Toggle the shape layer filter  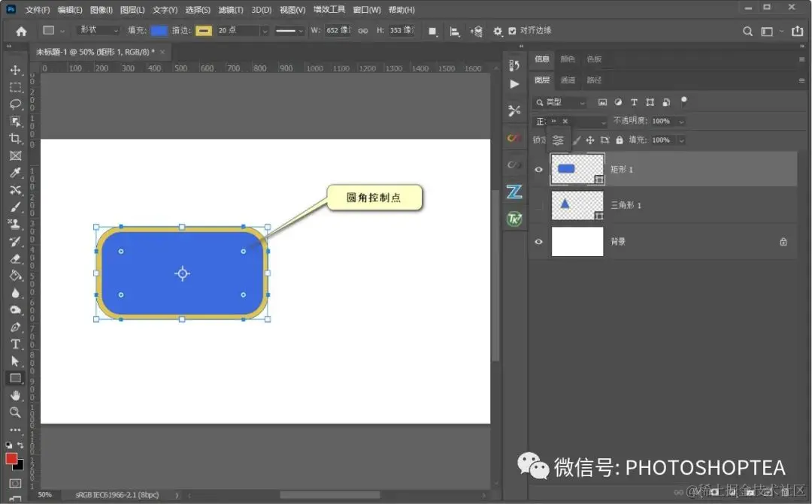coord(650,102)
